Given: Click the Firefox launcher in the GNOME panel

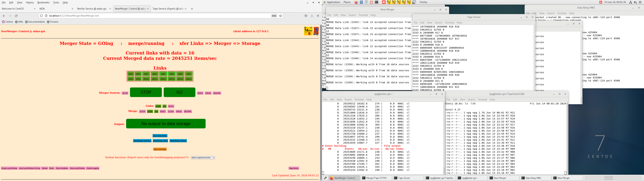Looking at the screenshot, I should tap(356, 2).
